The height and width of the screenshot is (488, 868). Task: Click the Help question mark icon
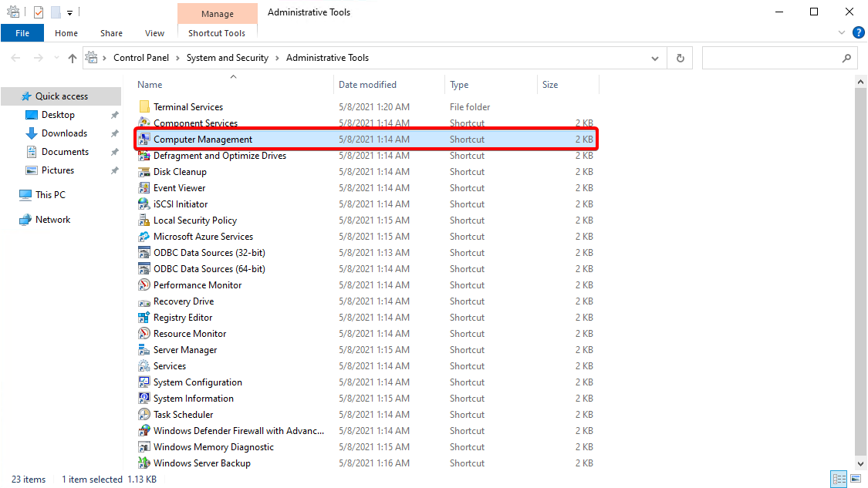pos(858,33)
